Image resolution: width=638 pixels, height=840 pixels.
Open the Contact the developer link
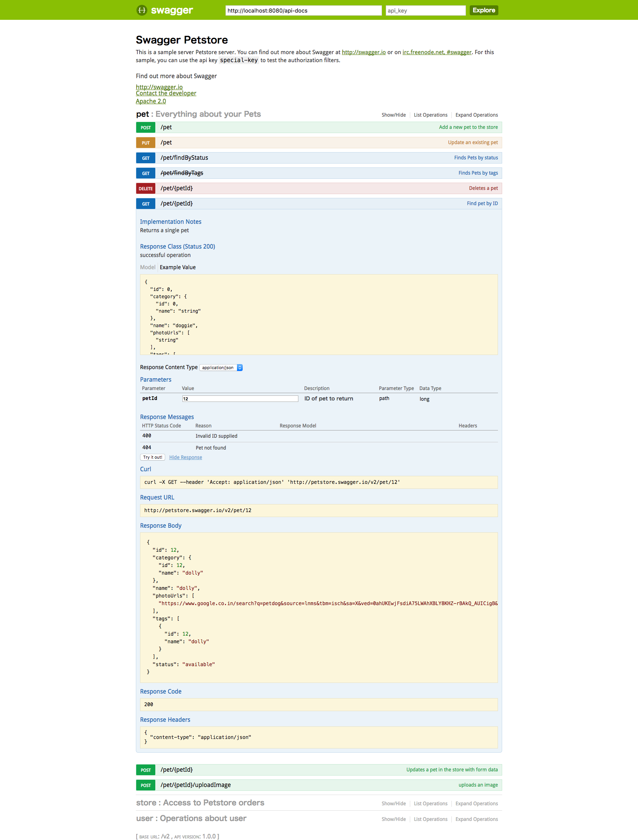[x=166, y=93]
